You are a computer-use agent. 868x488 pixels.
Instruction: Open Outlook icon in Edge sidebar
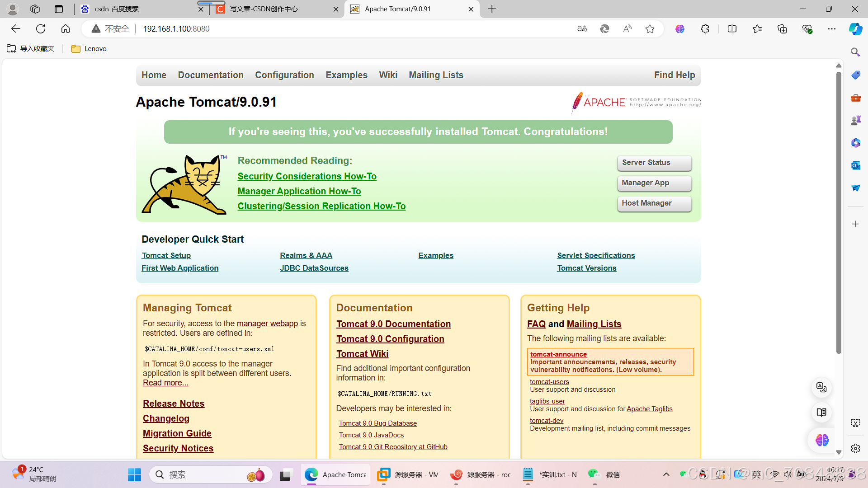point(855,165)
